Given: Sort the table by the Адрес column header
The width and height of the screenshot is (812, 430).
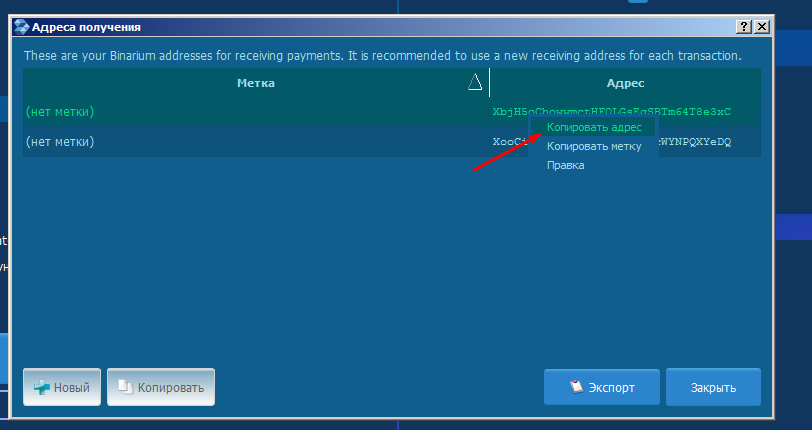Looking at the screenshot, I should click(x=625, y=83).
